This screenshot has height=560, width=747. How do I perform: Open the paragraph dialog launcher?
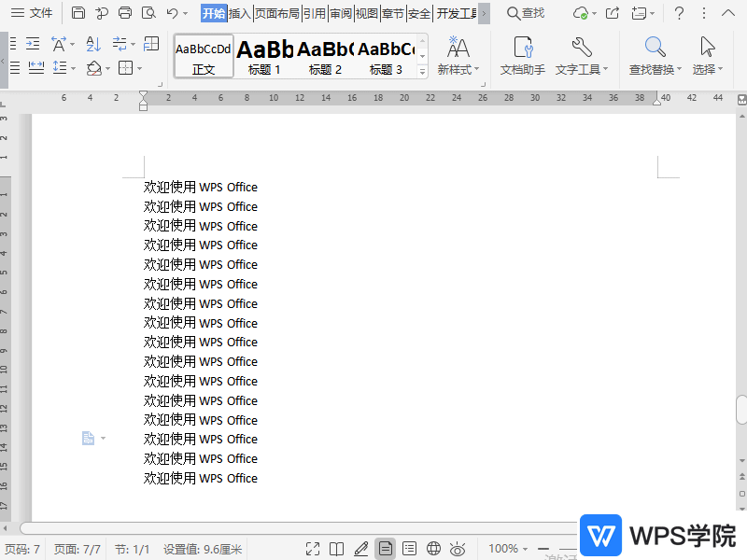160,85
